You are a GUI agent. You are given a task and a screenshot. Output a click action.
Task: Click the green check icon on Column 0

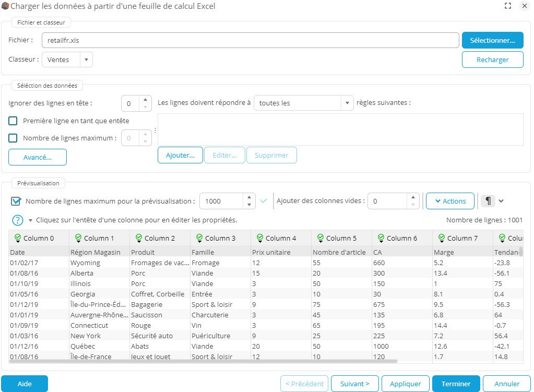[18, 238]
